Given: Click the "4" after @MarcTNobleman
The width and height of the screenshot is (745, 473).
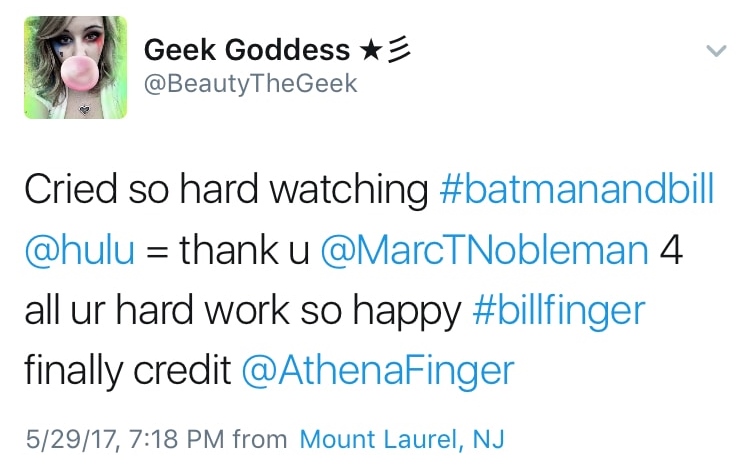Looking at the screenshot, I should (x=671, y=250).
